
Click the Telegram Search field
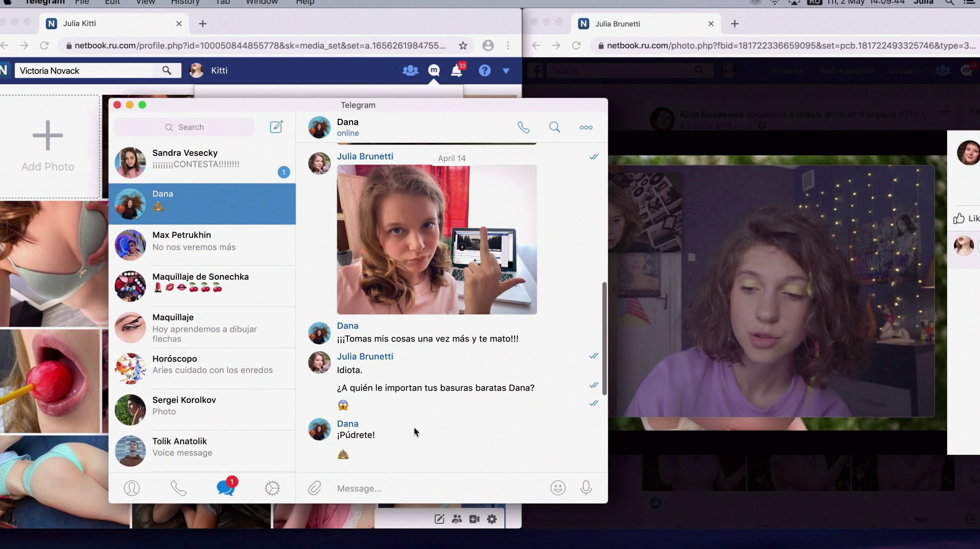[x=185, y=127]
